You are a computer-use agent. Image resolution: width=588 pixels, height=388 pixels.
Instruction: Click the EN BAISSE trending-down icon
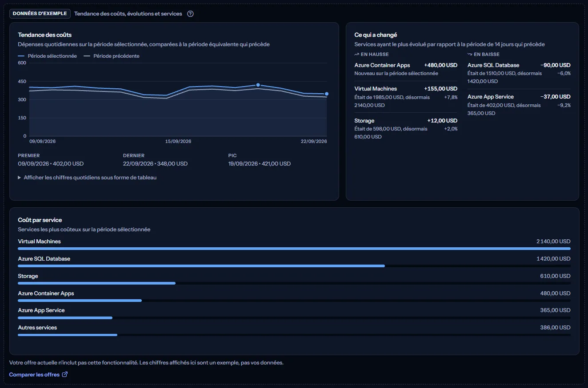[x=470, y=54]
